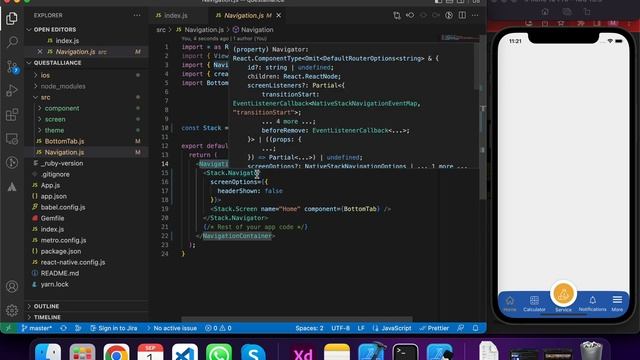This screenshot has width=640, height=360.
Task: Open Visual Studio Code from dock
Action: tap(185, 352)
